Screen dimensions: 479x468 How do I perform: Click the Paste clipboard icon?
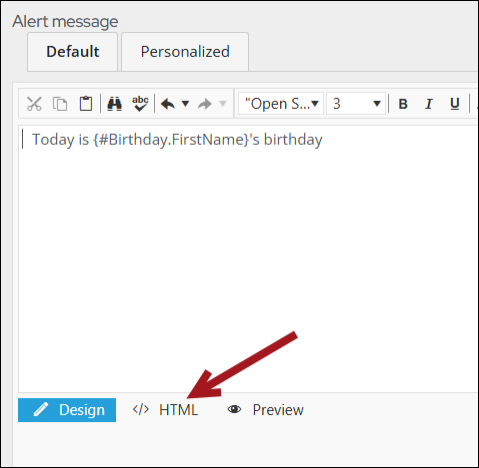(x=86, y=104)
